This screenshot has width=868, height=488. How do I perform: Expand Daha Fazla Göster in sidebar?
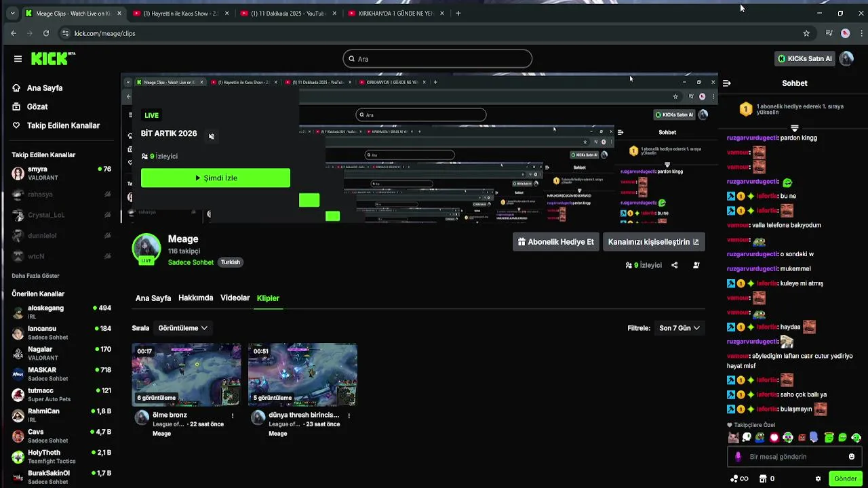point(35,276)
